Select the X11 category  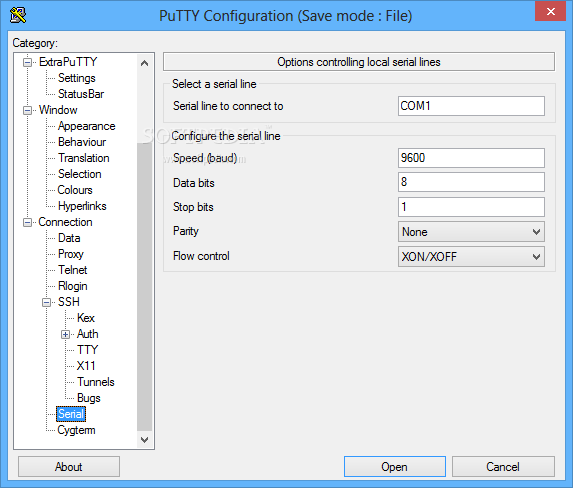(86, 366)
